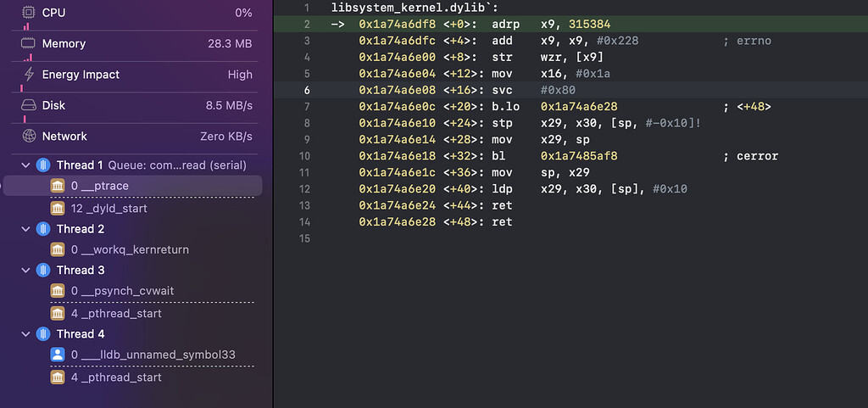Collapse the Thread 2 disclosure arrow
This screenshot has height=408, width=868.
pos(25,229)
